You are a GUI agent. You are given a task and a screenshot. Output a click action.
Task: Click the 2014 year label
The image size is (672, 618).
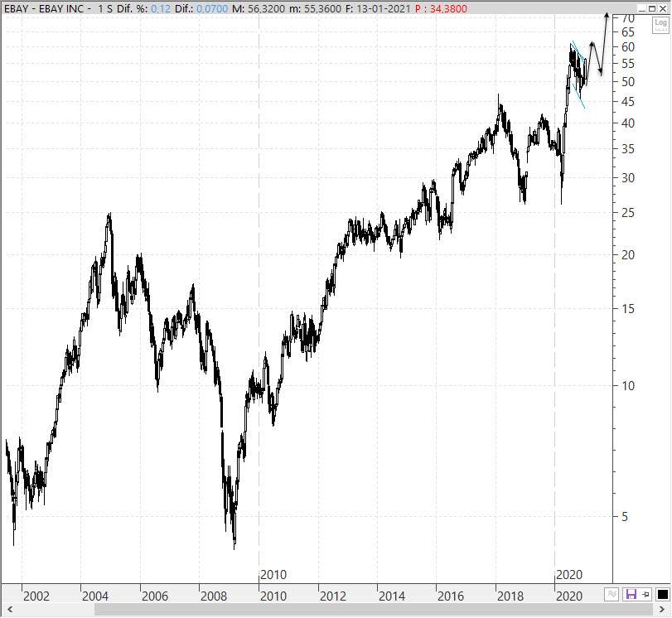(x=392, y=596)
